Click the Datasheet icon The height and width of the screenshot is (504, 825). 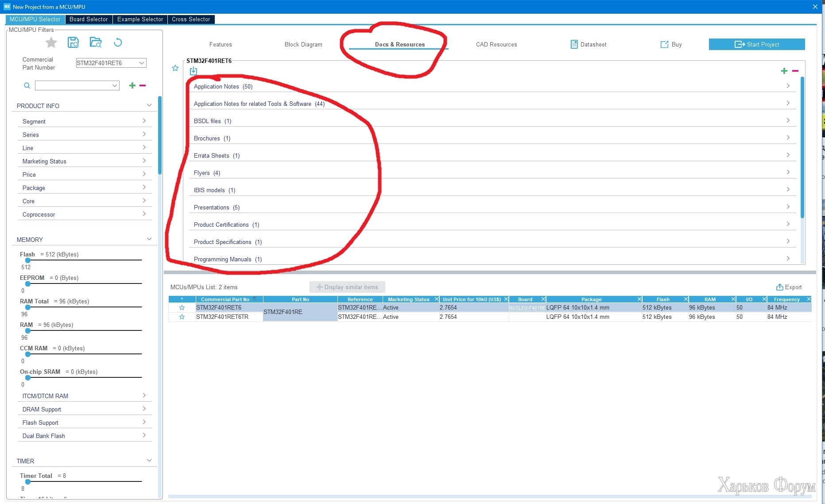(x=574, y=44)
